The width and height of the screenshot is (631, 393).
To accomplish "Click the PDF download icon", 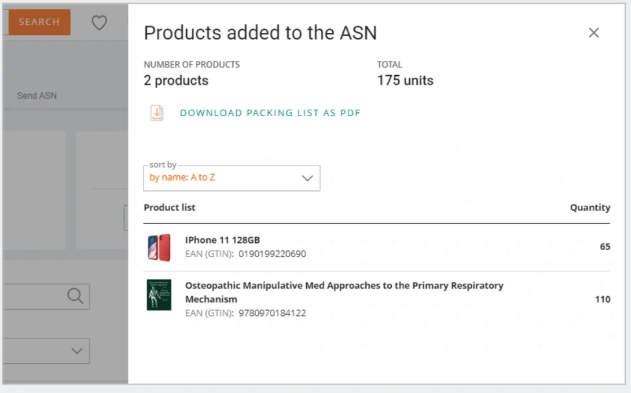I will 157,113.
